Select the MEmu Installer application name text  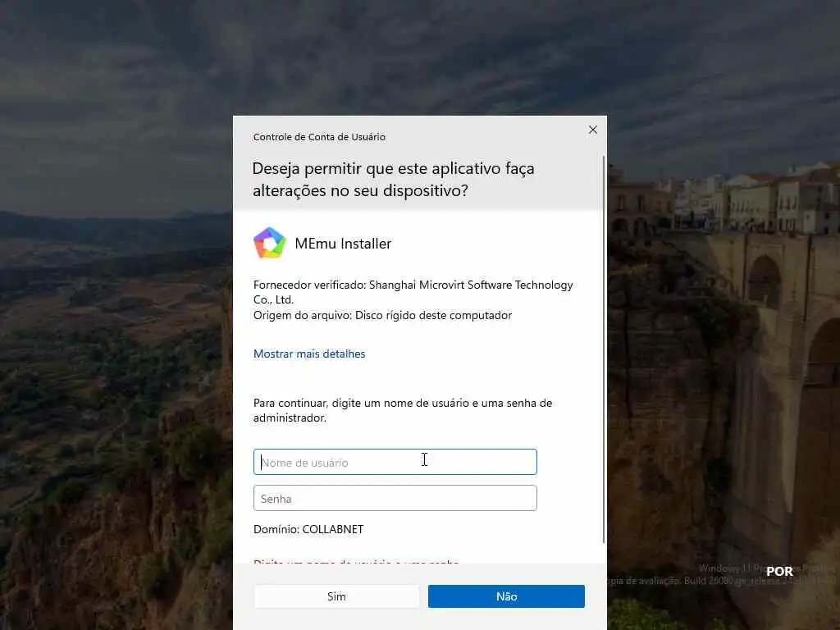[x=343, y=244]
